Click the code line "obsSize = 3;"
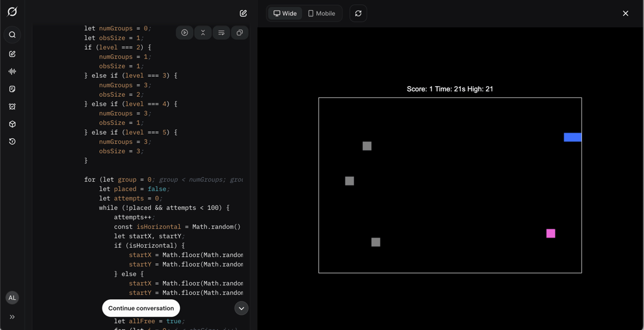 (x=121, y=151)
